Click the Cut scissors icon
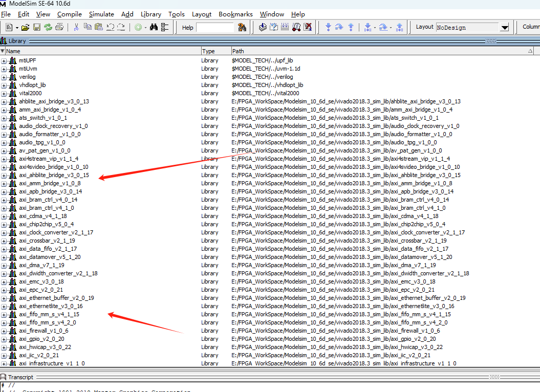This screenshot has height=392, width=540. (x=76, y=27)
